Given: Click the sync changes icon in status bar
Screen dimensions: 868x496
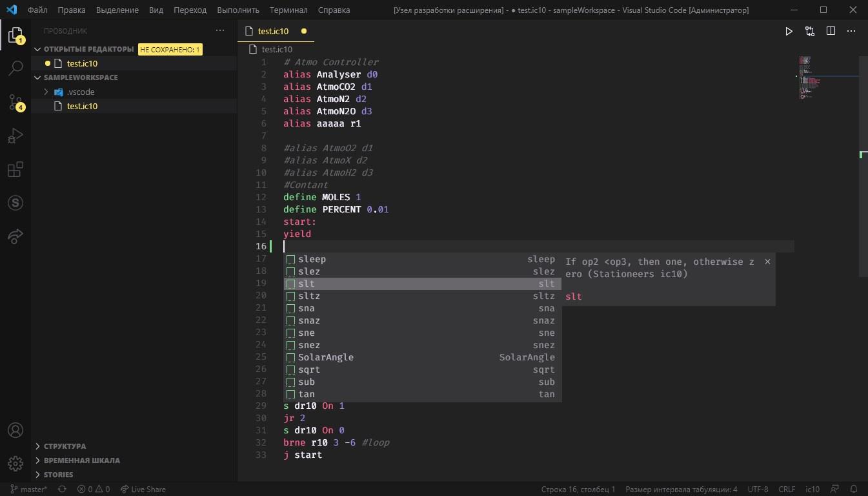Looking at the screenshot, I should [x=62, y=490].
